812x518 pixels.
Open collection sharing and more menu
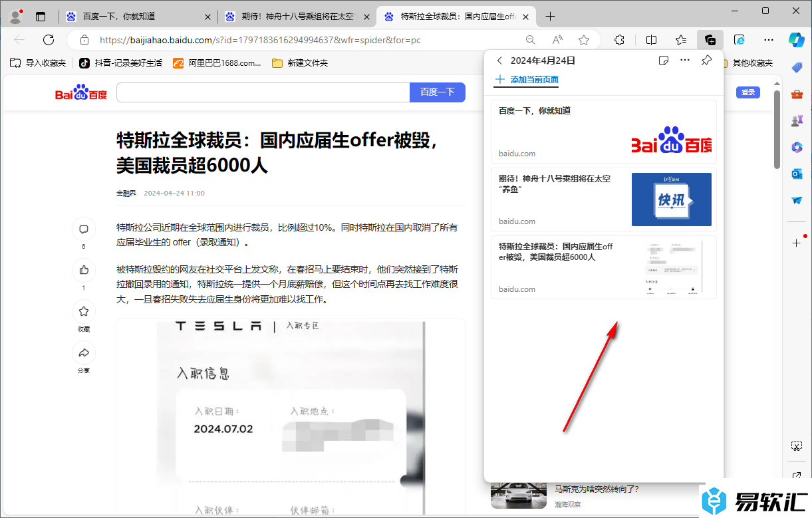[685, 61]
